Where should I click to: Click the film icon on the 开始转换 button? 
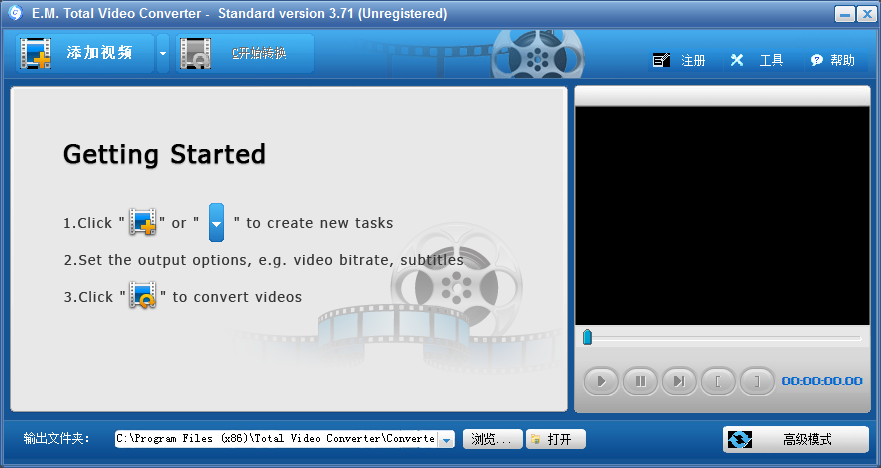coord(196,53)
